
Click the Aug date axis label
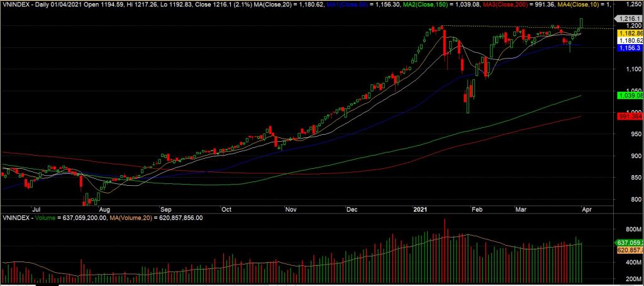[104, 209]
